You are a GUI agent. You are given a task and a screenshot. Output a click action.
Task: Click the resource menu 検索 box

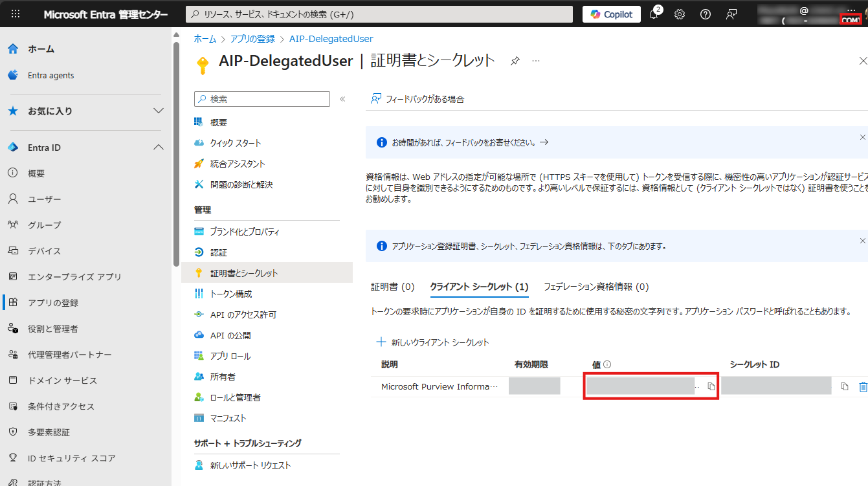[262, 99]
